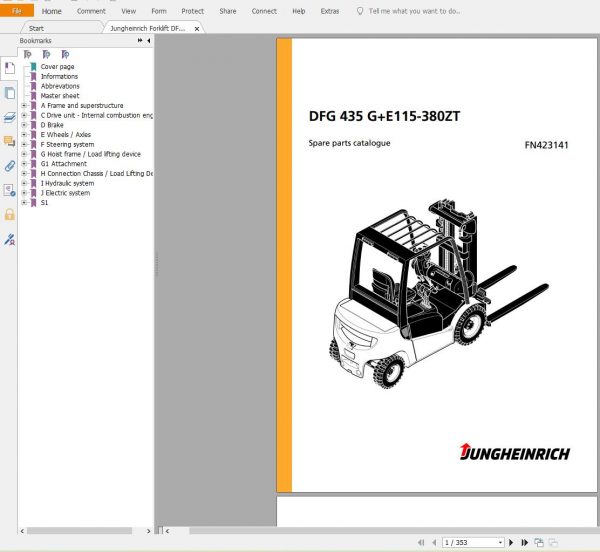This screenshot has height=552, width=600.
Task: Click the DFG 435 G+E115-380ZT title
Action: point(384,116)
